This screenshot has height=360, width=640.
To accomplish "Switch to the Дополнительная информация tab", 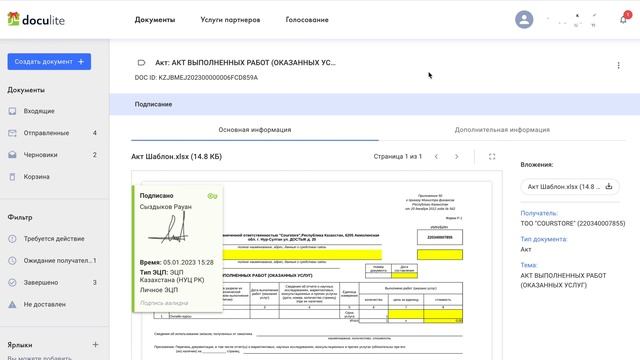I will coord(502,130).
